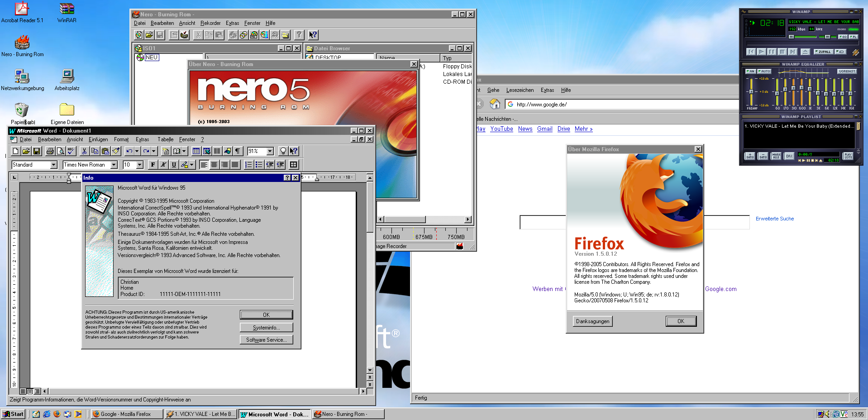Expand the Redo history dropdown arrow
The height and width of the screenshot is (420, 868).
point(154,151)
